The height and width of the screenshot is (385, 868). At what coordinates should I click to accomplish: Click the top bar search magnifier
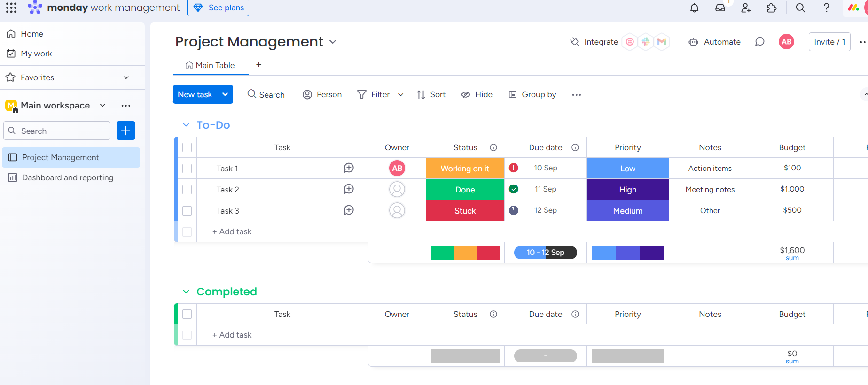tap(800, 8)
